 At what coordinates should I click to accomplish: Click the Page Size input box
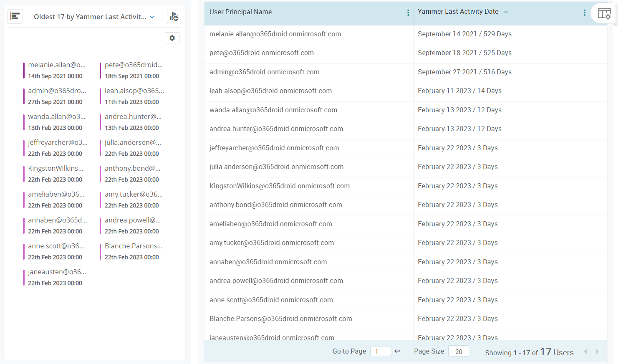click(458, 351)
